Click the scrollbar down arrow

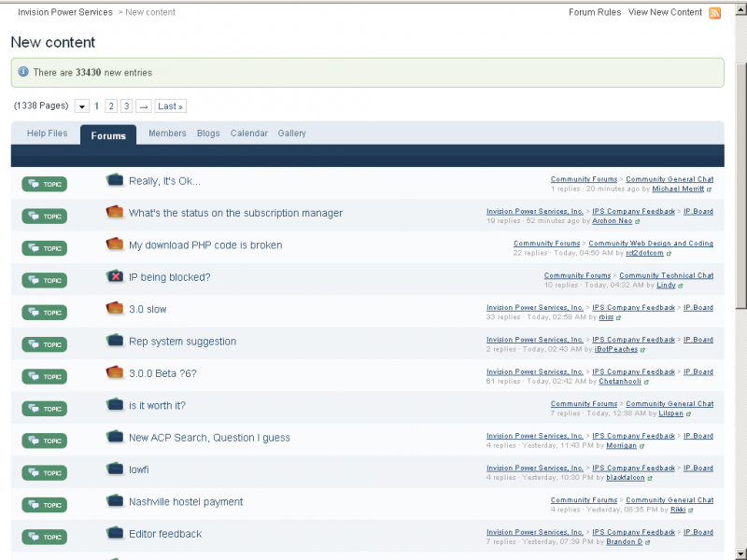pos(740,554)
